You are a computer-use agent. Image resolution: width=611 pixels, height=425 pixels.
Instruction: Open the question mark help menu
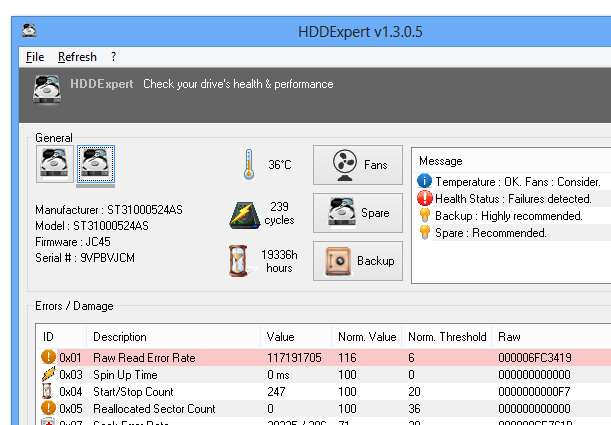click(113, 57)
